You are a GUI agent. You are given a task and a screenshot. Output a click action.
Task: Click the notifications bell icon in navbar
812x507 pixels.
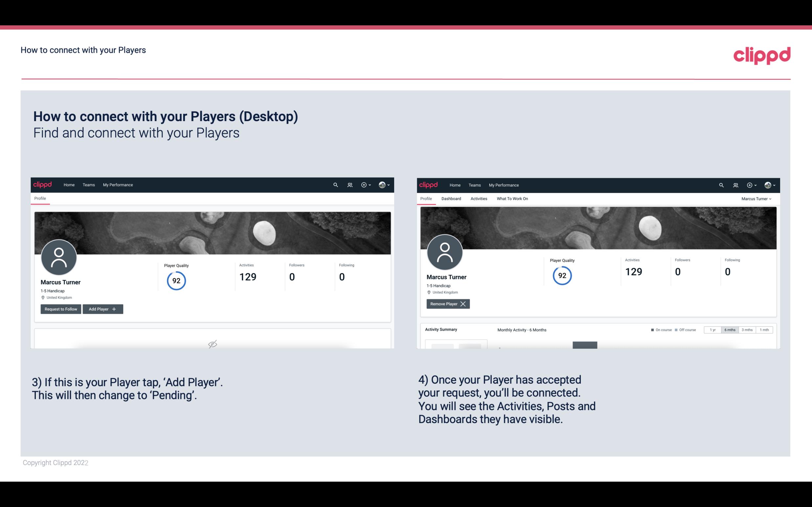349,184
